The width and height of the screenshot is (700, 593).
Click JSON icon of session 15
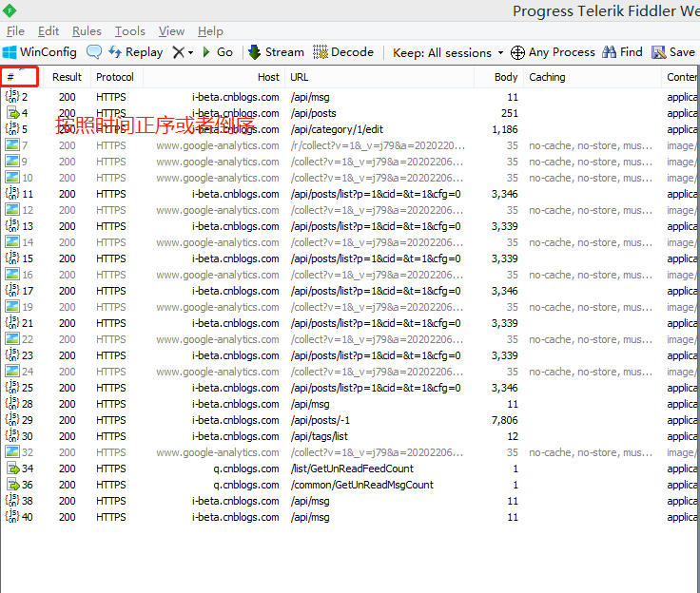pyautogui.click(x=12, y=258)
